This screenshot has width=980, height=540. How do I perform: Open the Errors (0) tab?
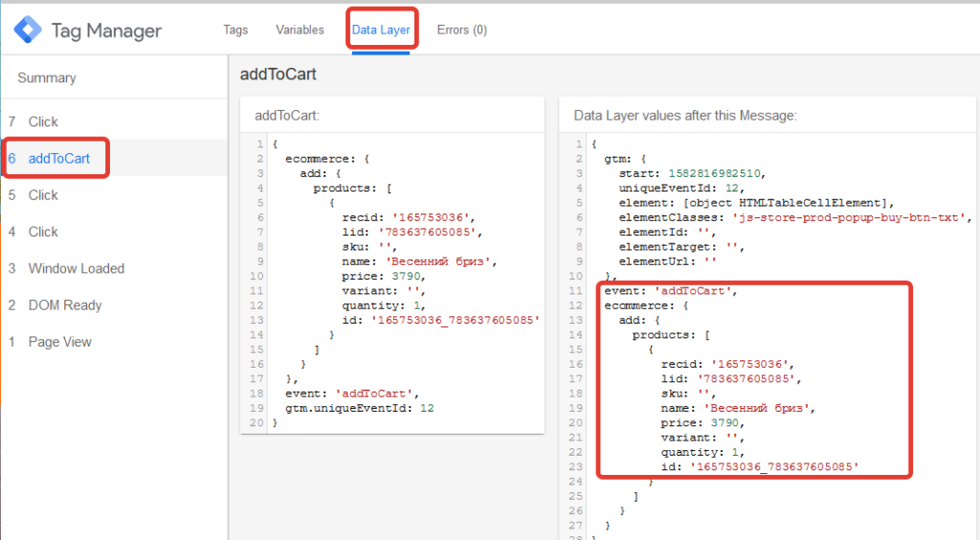(x=462, y=30)
